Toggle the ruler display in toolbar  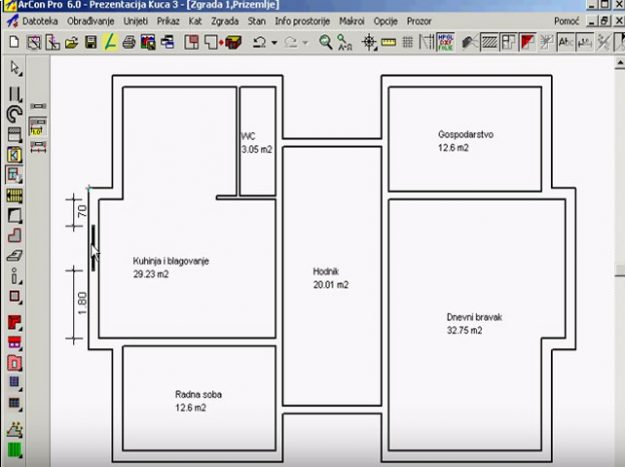pos(389,42)
